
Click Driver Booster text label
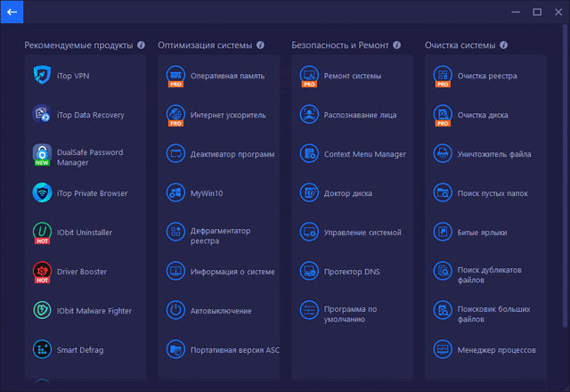pyautogui.click(x=82, y=272)
